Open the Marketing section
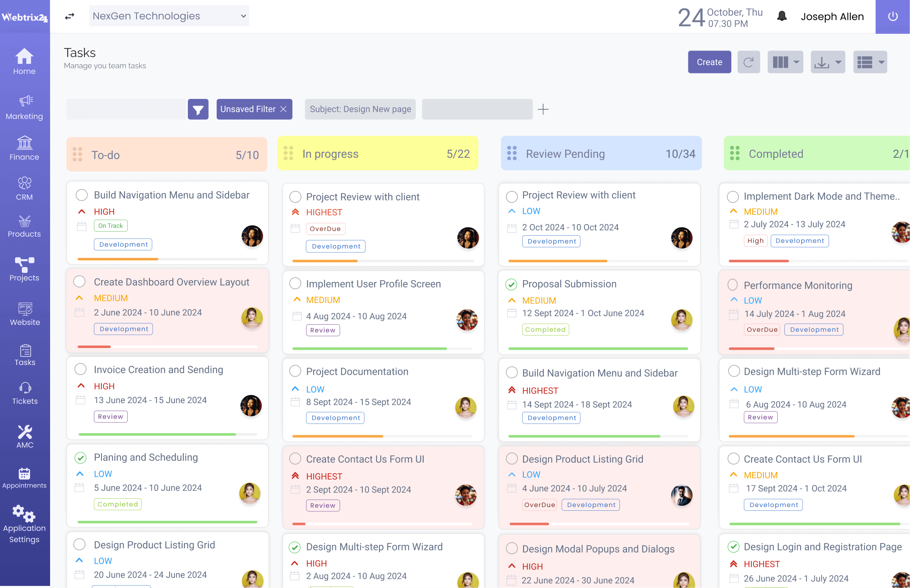Viewport: 910px width, 588px height. point(25,109)
